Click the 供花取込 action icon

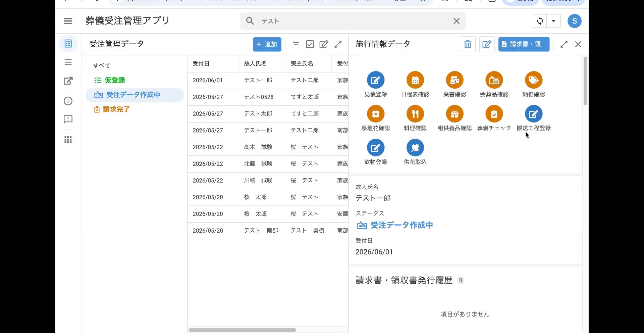(415, 148)
